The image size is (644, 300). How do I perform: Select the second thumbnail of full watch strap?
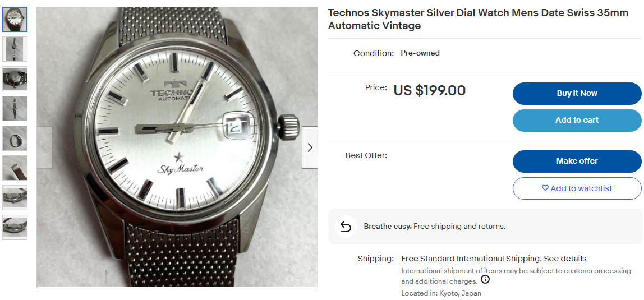[x=15, y=49]
